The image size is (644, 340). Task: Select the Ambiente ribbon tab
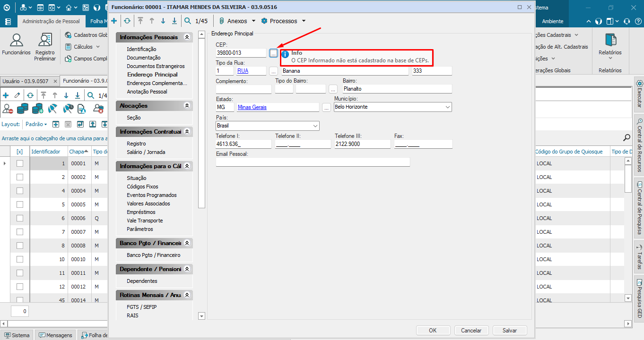tap(553, 21)
